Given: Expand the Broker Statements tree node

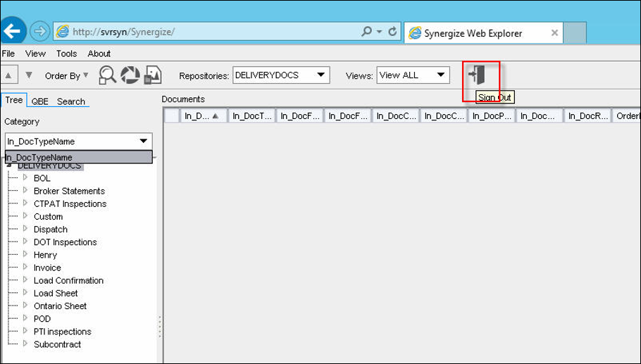Looking at the screenshot, I should pos(25,191).
